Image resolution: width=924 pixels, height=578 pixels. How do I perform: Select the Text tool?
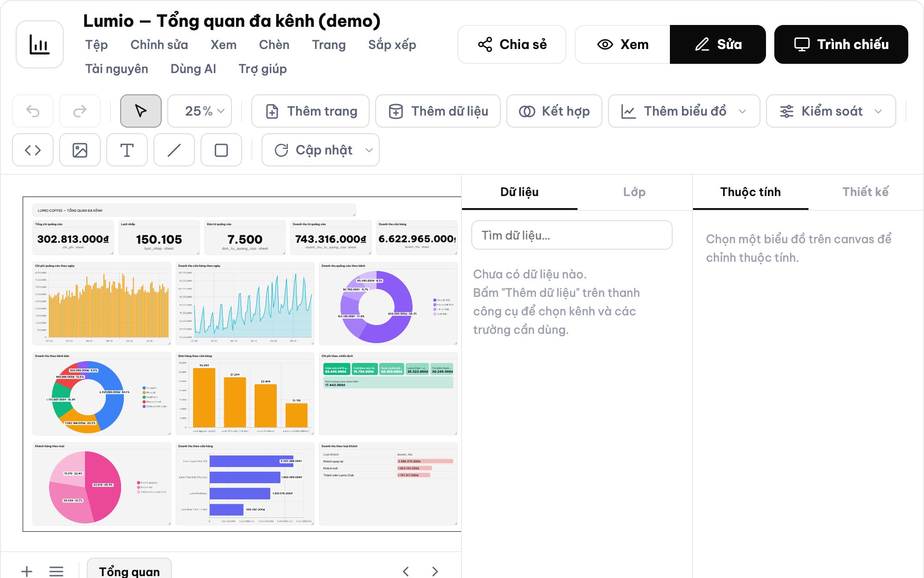pos(127,150)
